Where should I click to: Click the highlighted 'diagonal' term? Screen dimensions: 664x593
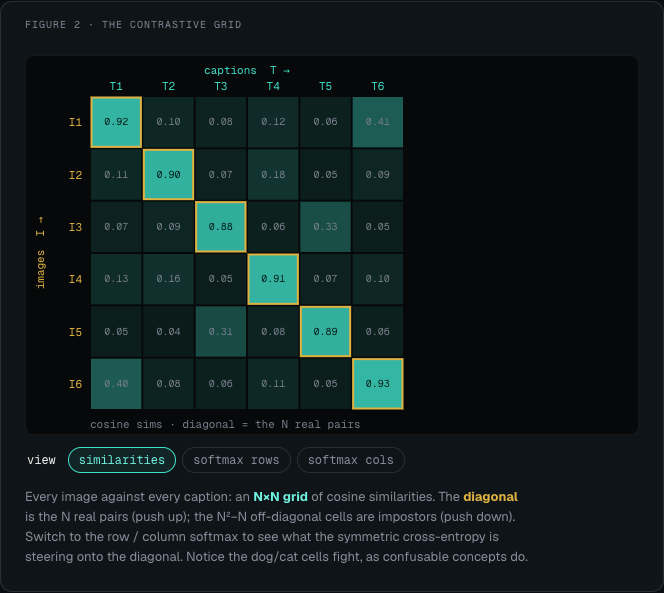click(x=490, y=496)
